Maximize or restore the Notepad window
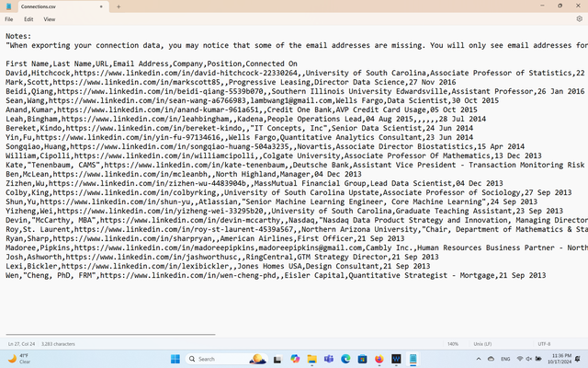The height and width of the screenshot is (368, 588). tap(560, 6)
